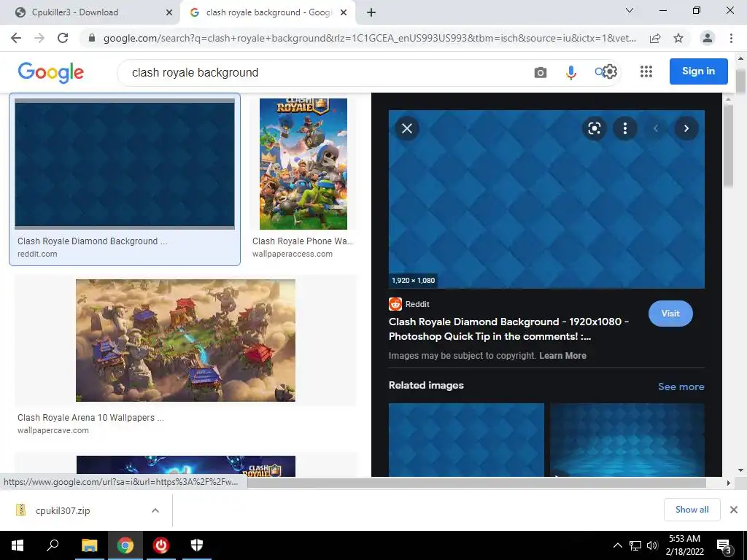The height and width of the screenshot is (560, 747).
Task: Show previous image in preview panel
Action: 656,128
